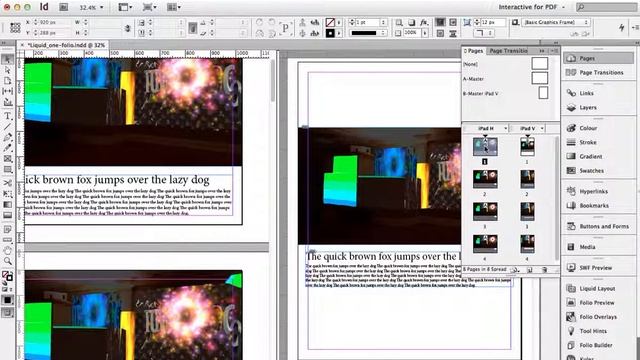Select the Gradient Swatch tool
Image resolution: width=640 pixels, height=360 pixels.
[x=7, y=204]
